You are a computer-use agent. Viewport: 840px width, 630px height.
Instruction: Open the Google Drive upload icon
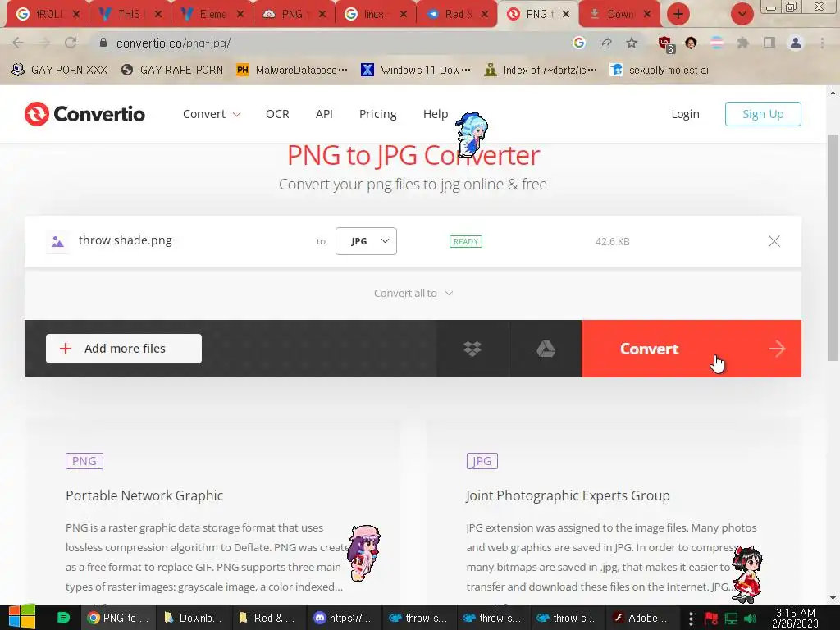(546, 349)
